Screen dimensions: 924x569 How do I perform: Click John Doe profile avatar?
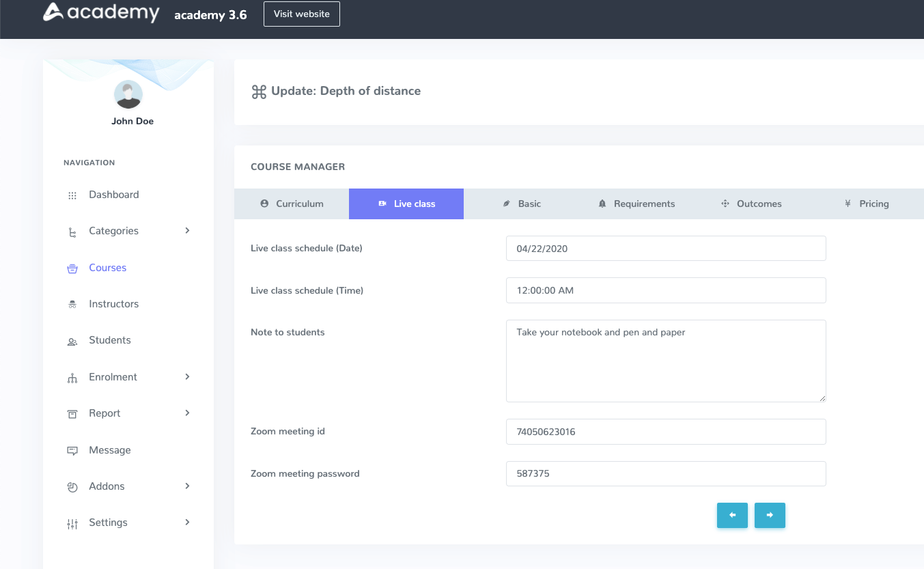click(x=128, y=95)
